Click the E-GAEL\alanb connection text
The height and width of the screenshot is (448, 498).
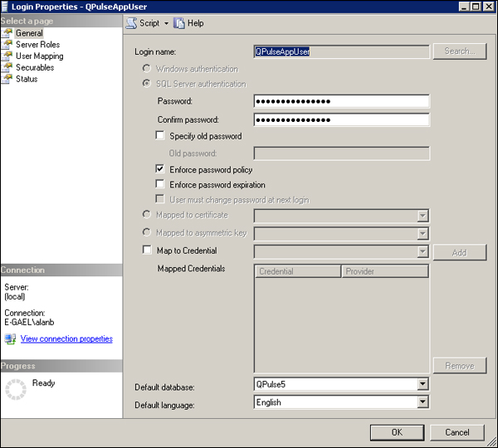29,322
